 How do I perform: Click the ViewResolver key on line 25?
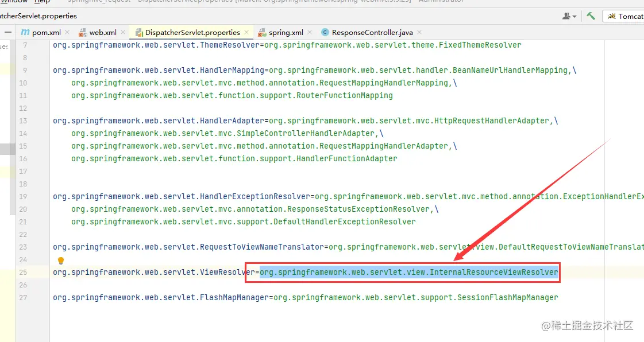227,273
